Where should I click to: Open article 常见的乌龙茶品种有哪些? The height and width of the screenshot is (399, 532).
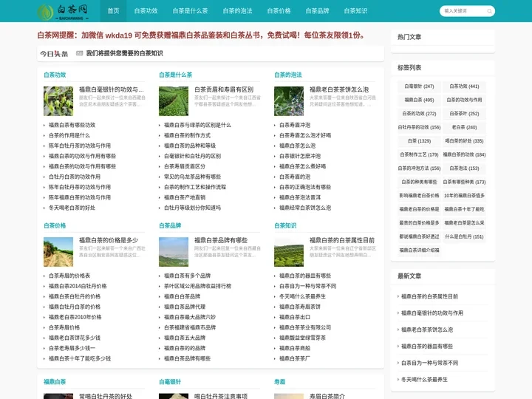pos(192,177)
